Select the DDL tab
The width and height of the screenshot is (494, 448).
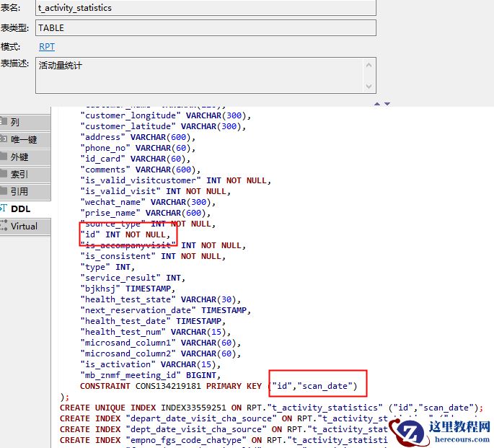[25, 209]
